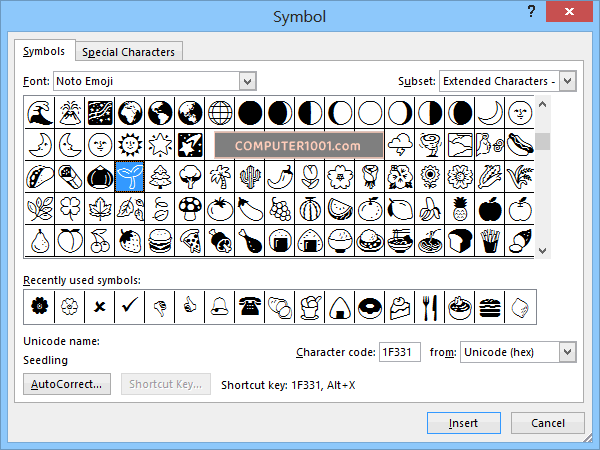Click the help question mark button
600x450 pixels.
coord(531,11)
